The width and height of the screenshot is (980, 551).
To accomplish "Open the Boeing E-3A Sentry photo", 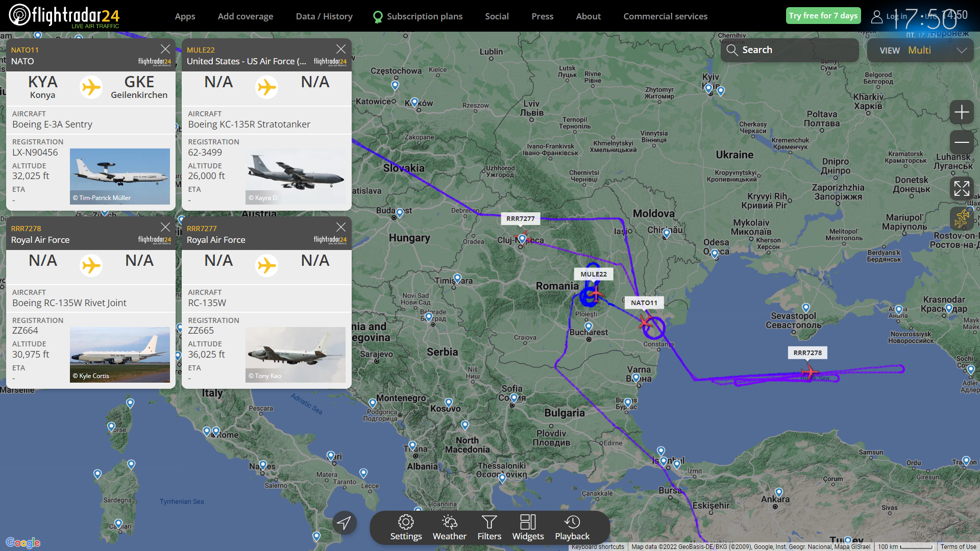I will [120, 177].
